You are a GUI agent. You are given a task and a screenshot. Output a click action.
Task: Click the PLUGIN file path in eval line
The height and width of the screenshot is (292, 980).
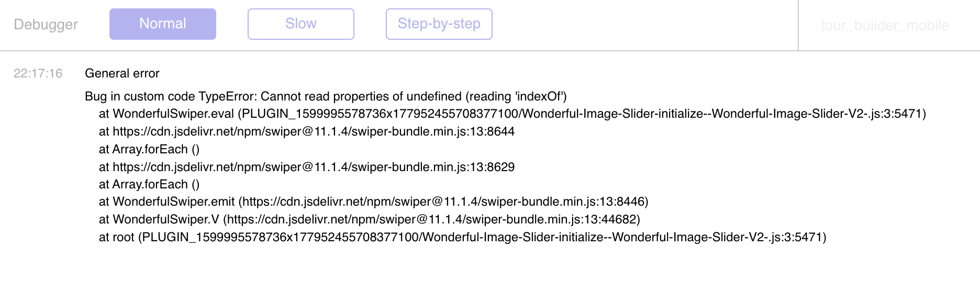click(582, 114)
